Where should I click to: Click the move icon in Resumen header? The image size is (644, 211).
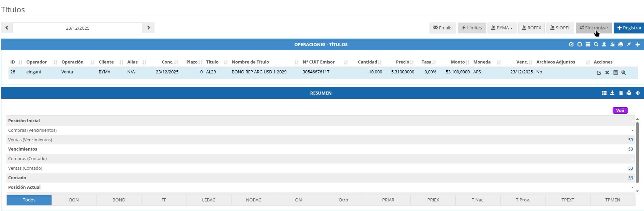click(x=638, y=93)
